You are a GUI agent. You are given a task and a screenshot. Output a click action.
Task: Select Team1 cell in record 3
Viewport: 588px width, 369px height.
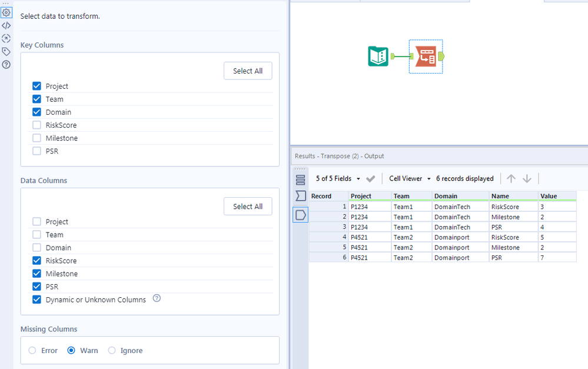pyautogui.click(x=411, y=227)
